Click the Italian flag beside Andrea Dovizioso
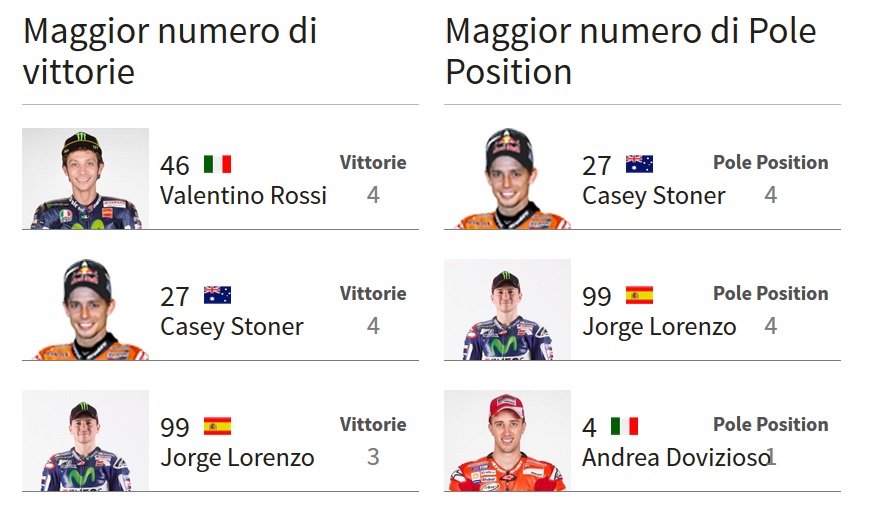 (624, 426)
